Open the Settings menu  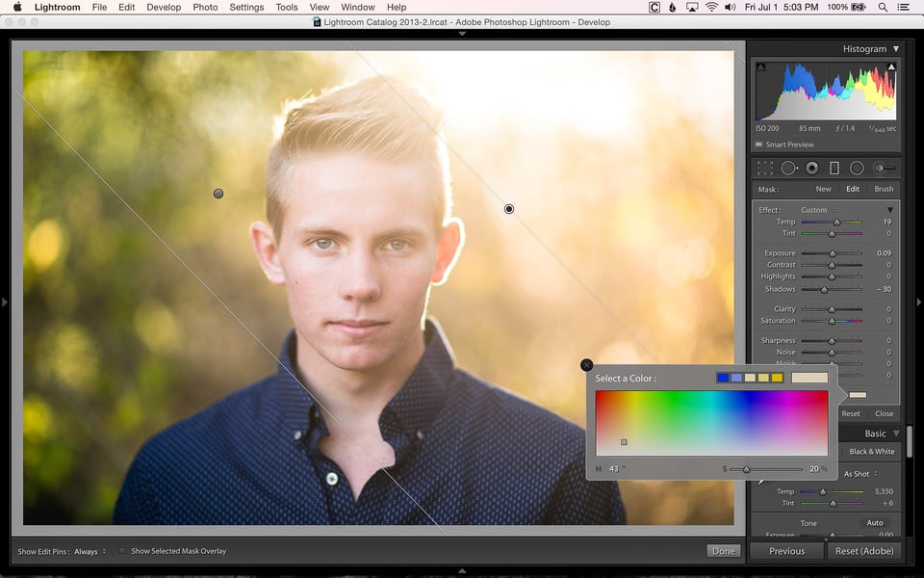pyautogui.click(x=246, y=7)
